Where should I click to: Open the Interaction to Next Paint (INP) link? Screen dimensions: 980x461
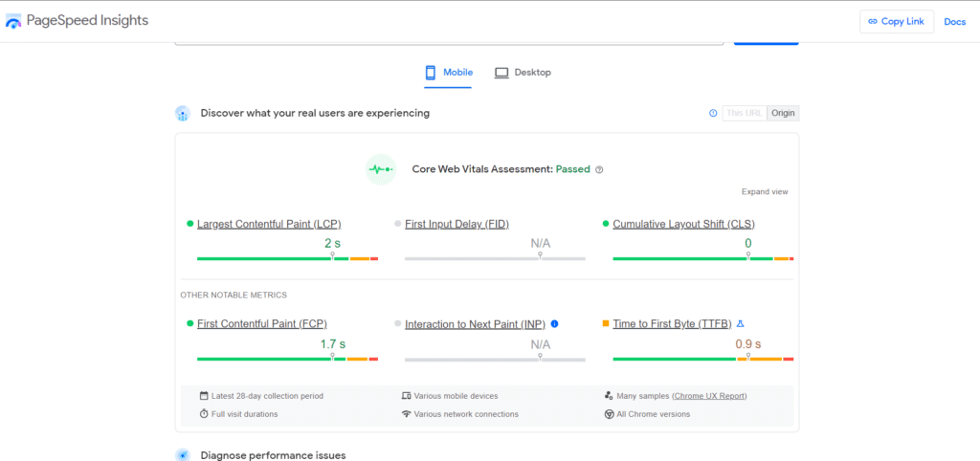(x=475, y=324)
